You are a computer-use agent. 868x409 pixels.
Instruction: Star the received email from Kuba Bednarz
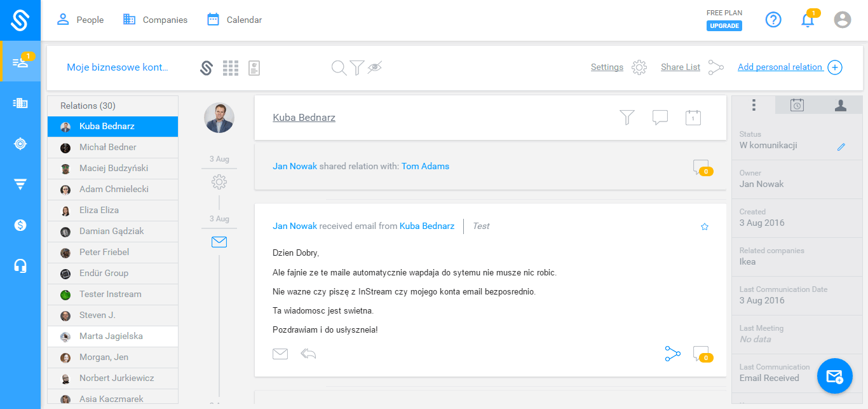(705, 226)
